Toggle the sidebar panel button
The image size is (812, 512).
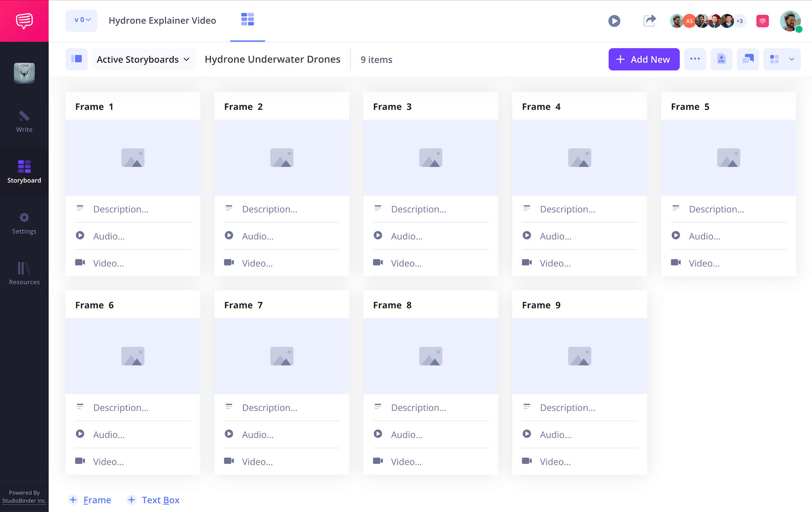77,59
